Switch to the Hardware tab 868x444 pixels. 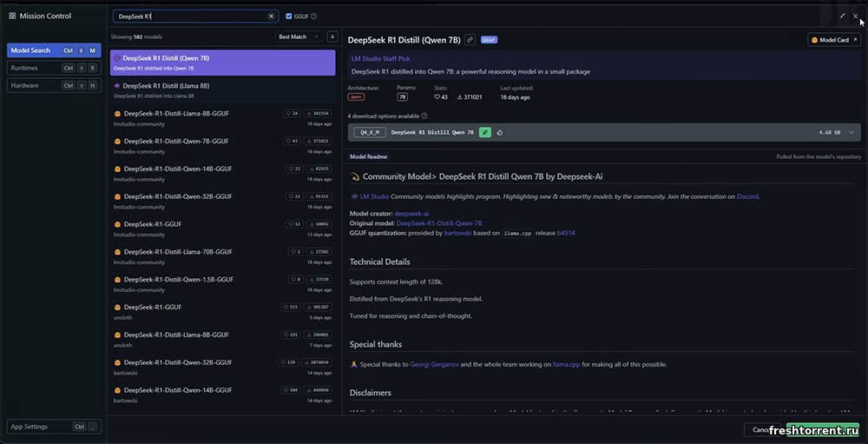click(54, 85)
